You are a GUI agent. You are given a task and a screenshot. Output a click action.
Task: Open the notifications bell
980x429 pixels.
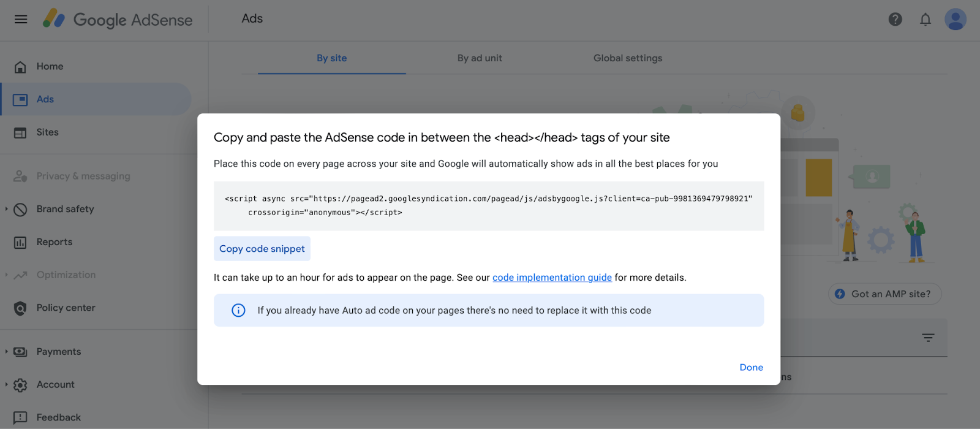click(x=925, y=20)
